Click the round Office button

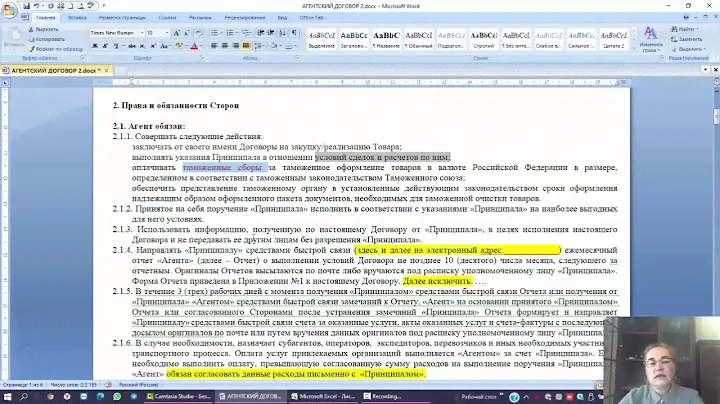11,10
